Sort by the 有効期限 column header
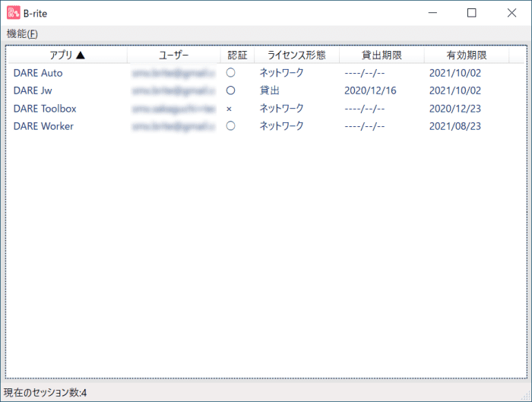Image resolution: width=532 pixels, height=402 pixels. [x=467, y=55]
